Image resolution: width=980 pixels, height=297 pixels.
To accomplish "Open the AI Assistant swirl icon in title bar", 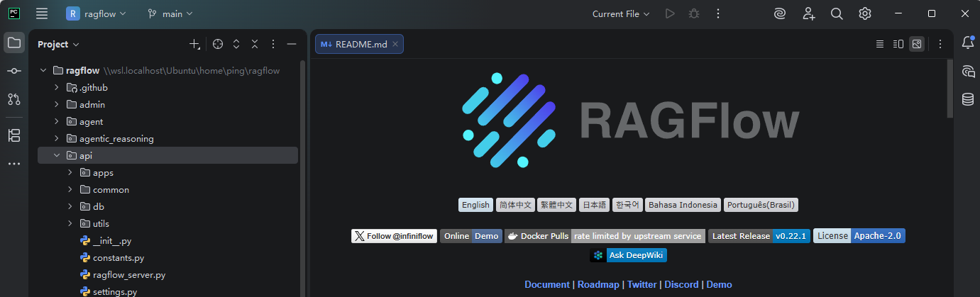I will tap(780, 13).
